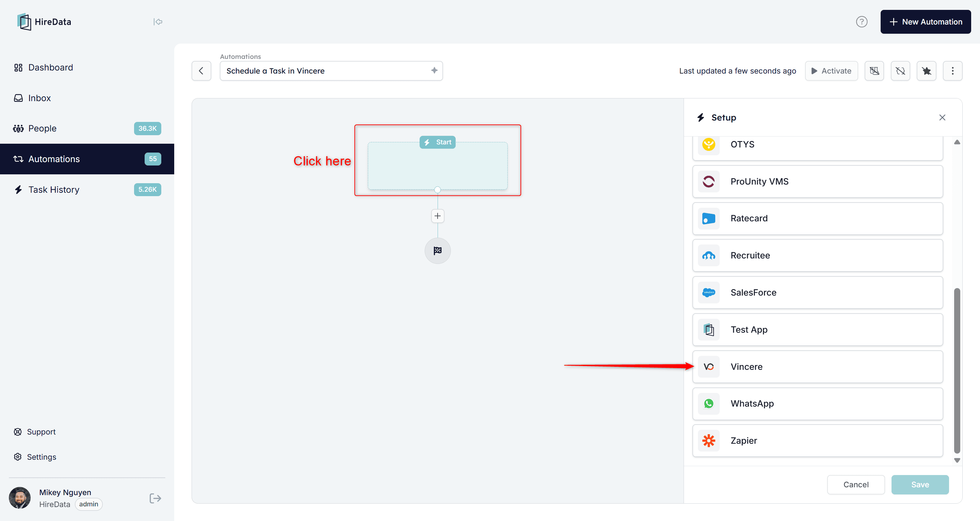The width and height of the screenshot is (980, 521).
Task: Click the finish flag node
Action: pyautogui.click(x=438, y=251)
